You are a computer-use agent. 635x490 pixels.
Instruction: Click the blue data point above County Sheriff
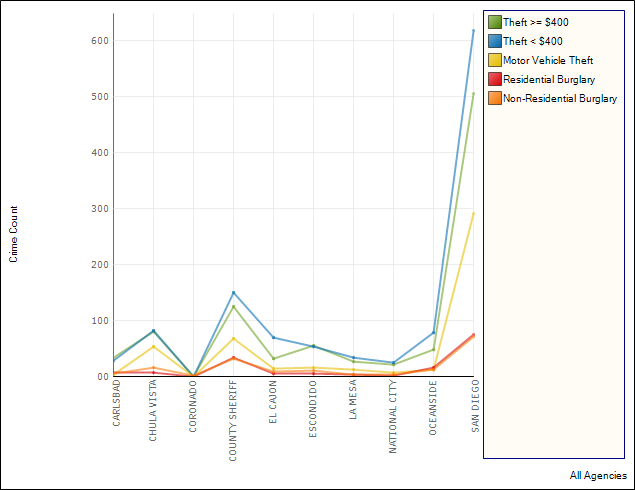(233, 293)
